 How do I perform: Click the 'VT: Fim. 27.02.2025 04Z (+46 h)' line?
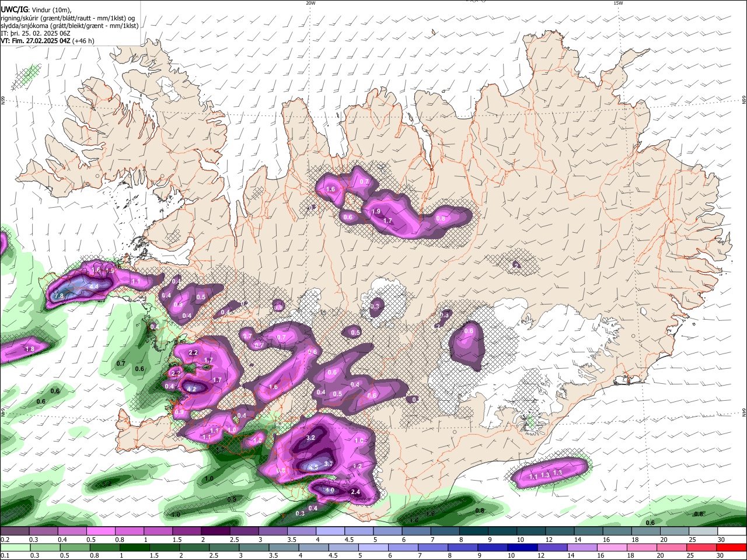point(47,41)
